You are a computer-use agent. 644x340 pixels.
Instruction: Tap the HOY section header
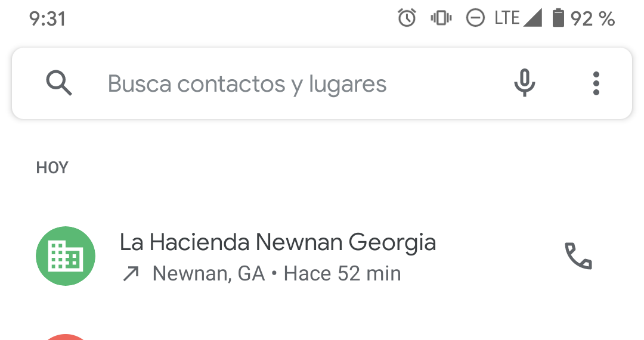[52, 168]
